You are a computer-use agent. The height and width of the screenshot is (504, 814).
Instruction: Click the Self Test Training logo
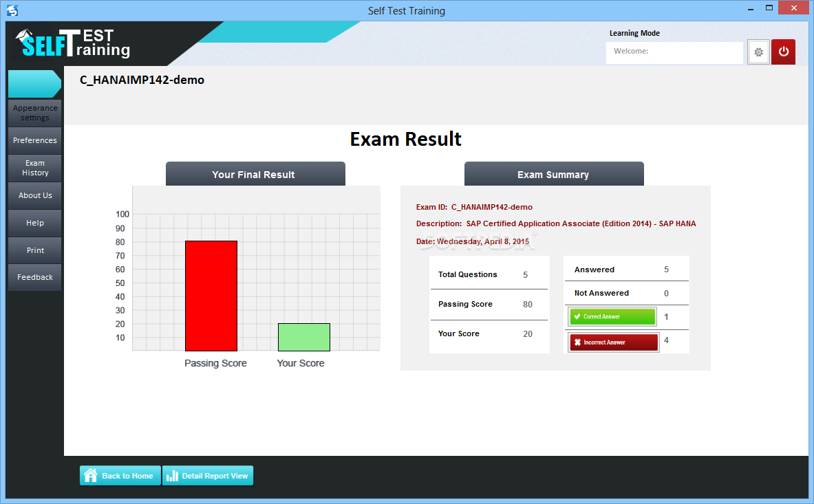pyautogui.click(x=73, y=43)
